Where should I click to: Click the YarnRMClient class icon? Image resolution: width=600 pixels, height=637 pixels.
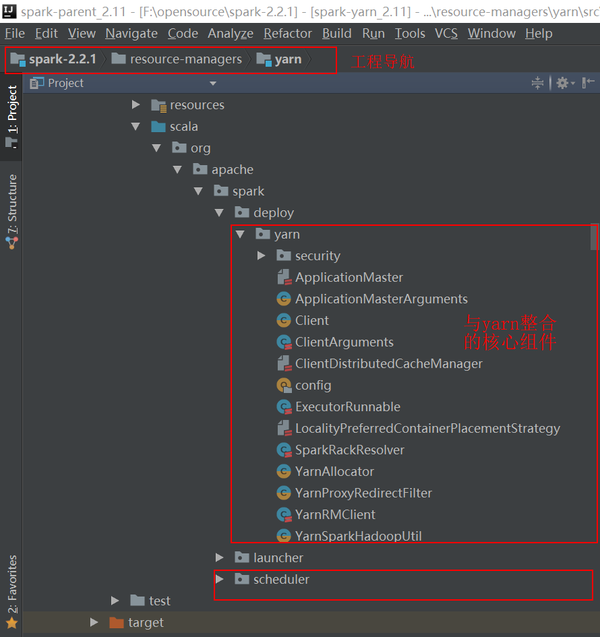point(284,514)
